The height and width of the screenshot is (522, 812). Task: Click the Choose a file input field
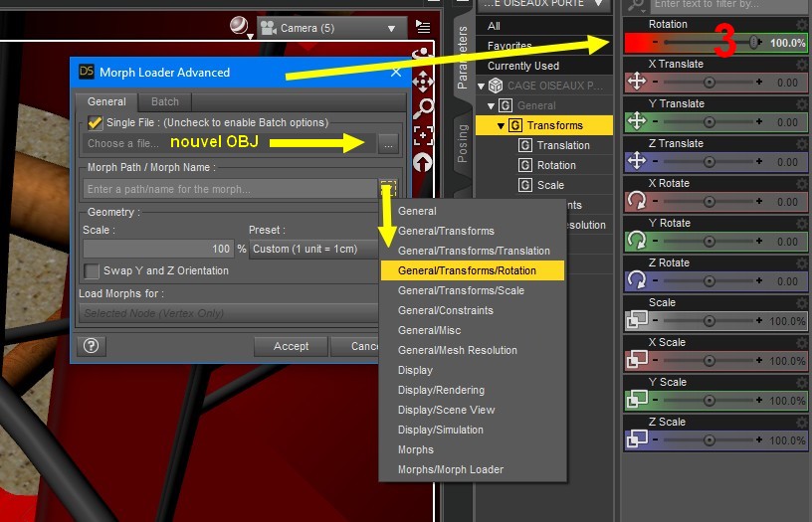coord(229,143)
